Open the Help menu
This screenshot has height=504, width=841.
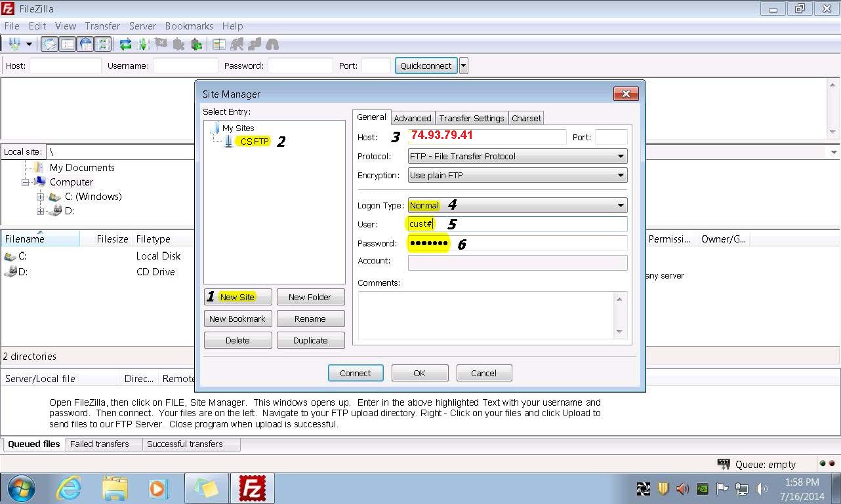pos(232,26)
